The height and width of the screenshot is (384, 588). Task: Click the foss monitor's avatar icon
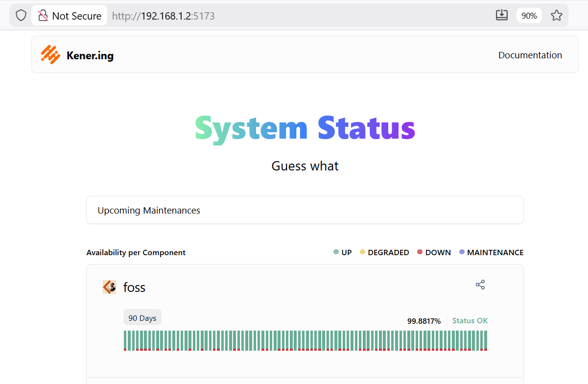109,287
